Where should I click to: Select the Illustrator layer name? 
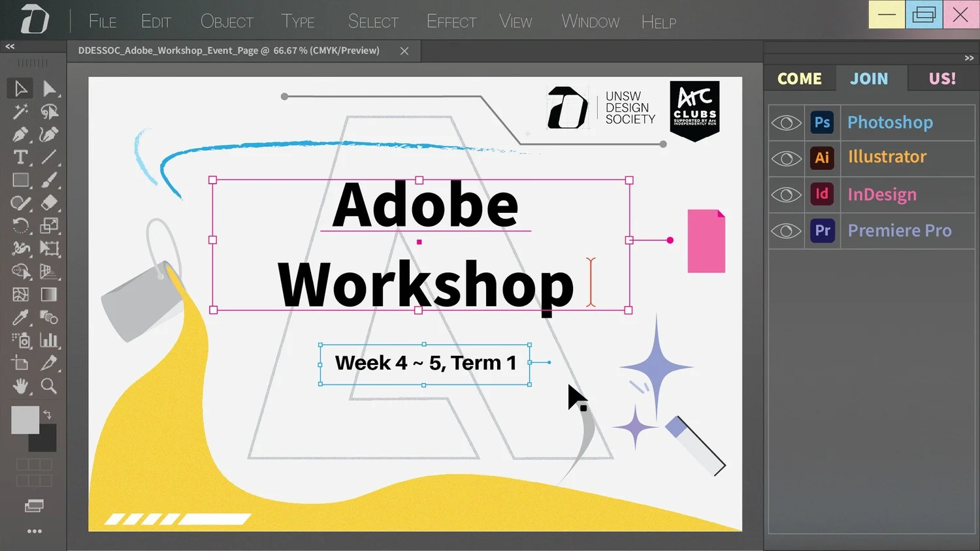(x=887, y=157)
